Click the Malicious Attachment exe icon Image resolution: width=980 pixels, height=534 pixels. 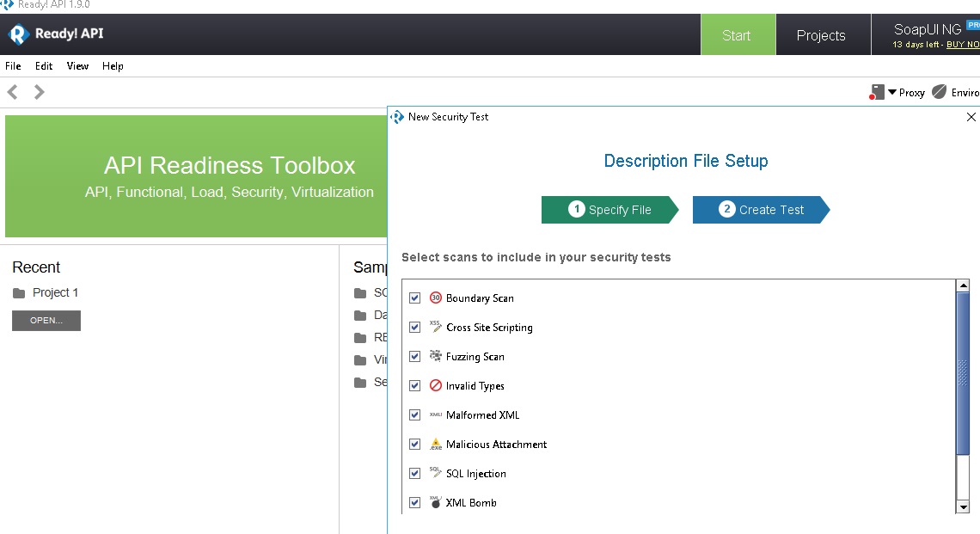point(436,445)
